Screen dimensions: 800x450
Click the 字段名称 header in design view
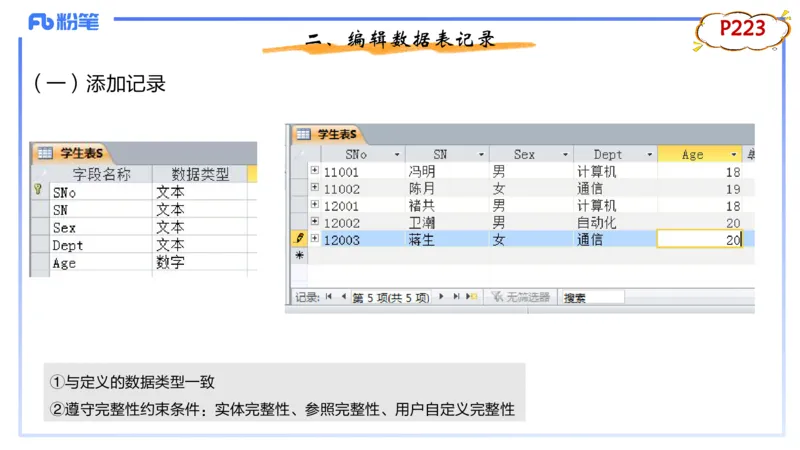click(101, 174)
